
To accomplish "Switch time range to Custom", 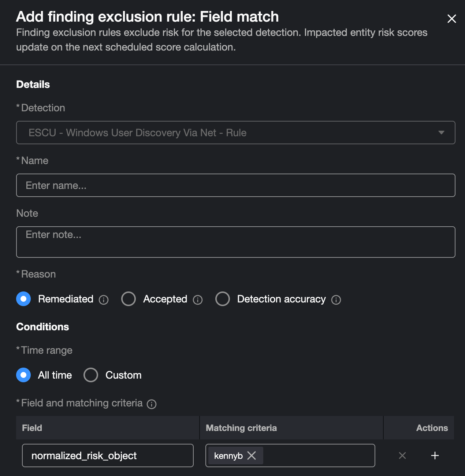I will 91,375.
